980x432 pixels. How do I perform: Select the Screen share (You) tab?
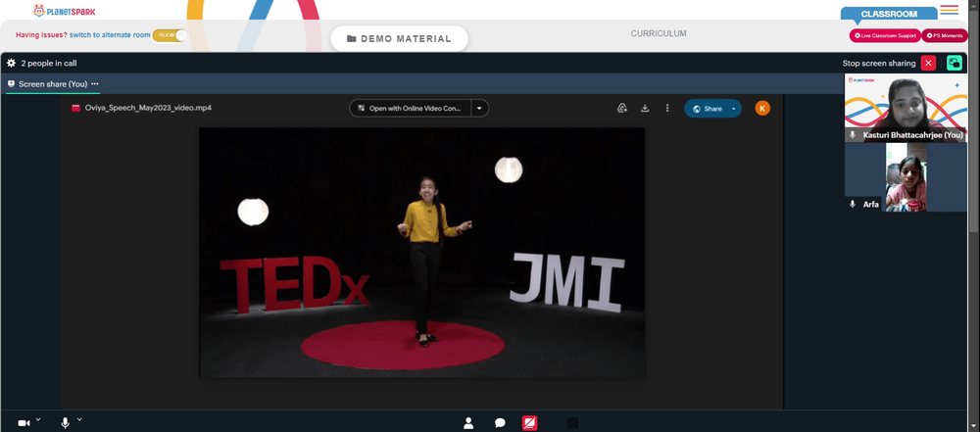53,84
